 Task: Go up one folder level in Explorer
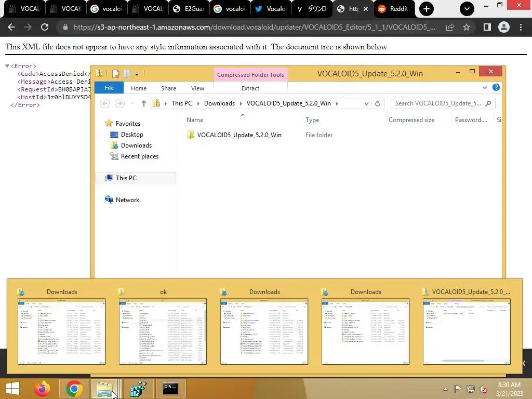(x=144, y=103)
